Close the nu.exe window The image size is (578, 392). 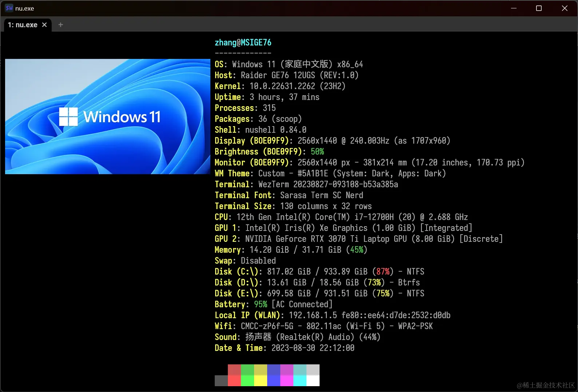click(565, 8)
